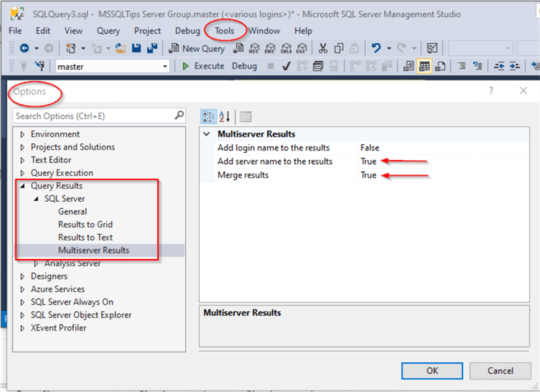Image resolution: width=540 pixels, height=392 pixels.
Task: Open a new XMLA query
Action: (286, 48)
